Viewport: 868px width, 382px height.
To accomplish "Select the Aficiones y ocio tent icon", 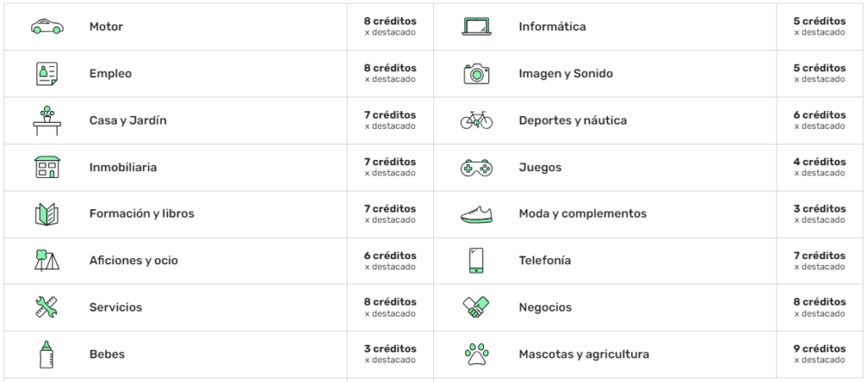I will (x=47, y=260).
